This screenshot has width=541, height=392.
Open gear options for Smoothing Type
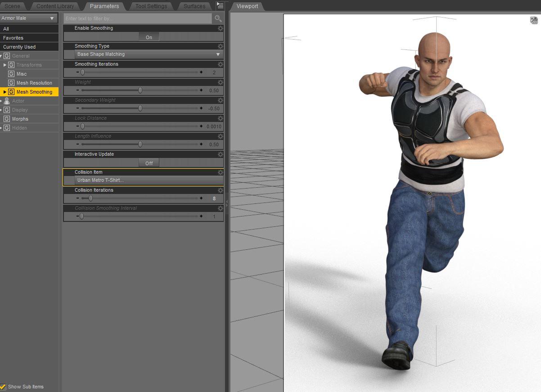tap(221, 46)
